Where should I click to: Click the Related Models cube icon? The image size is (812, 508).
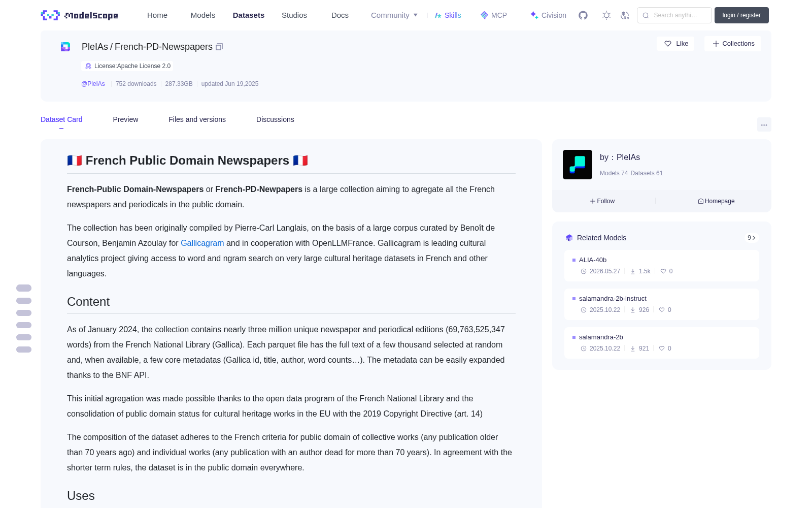pos(569,238)
